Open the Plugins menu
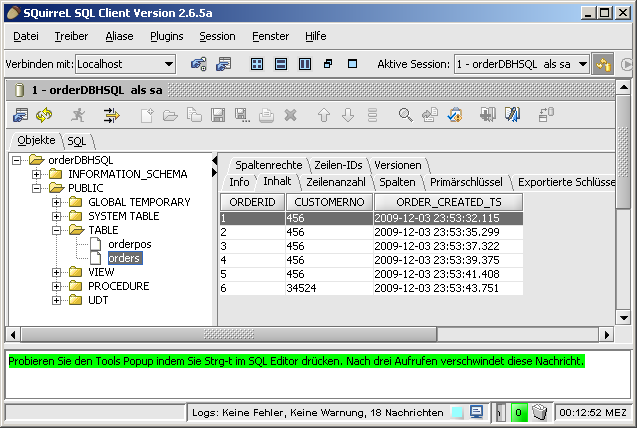Screen dimensions: 637x428 (166, 36)
